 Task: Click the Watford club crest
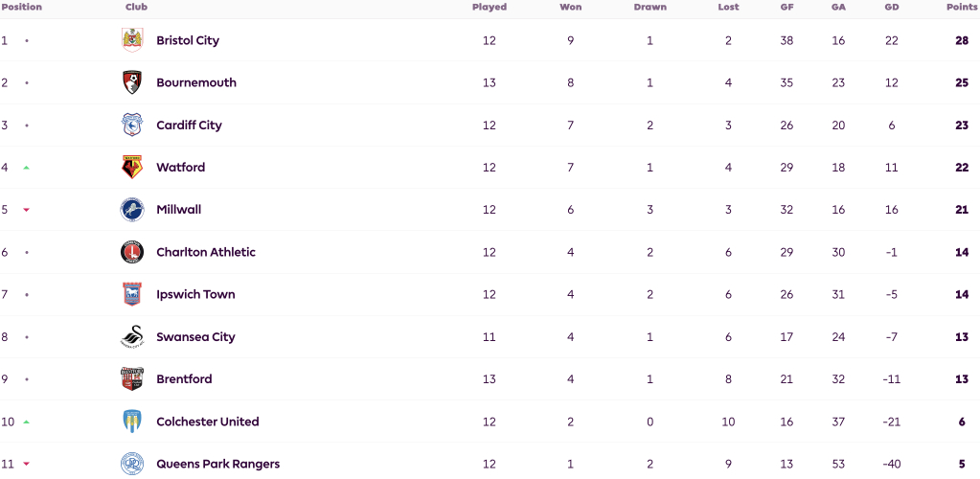pos(132,167)
